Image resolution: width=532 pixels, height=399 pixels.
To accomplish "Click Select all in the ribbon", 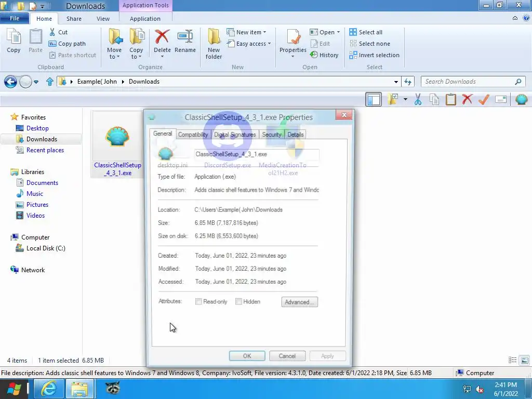I will [x=366, y=32].
